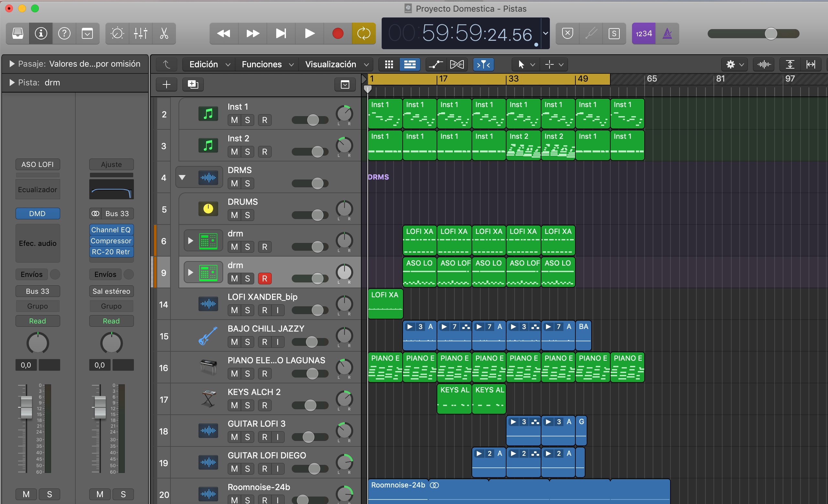828x504 pixels.
Task: Open the Editors scissors icon
Action: pos(164,34)
